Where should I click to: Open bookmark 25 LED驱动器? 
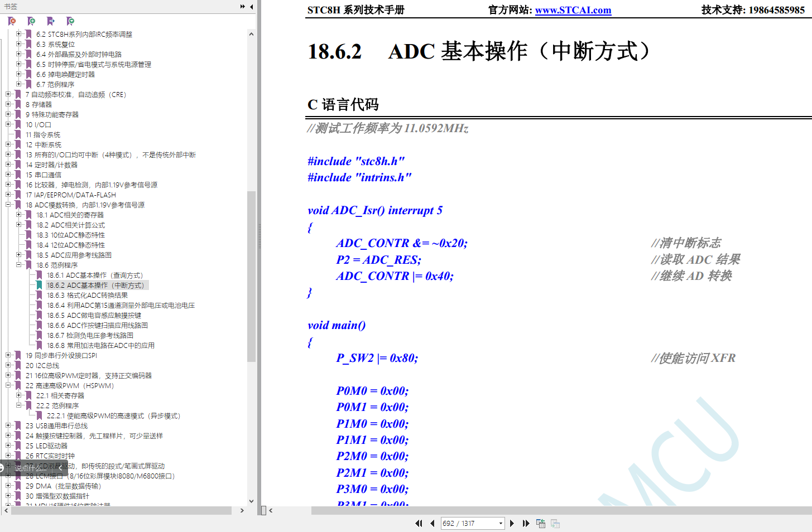(46, 446)
